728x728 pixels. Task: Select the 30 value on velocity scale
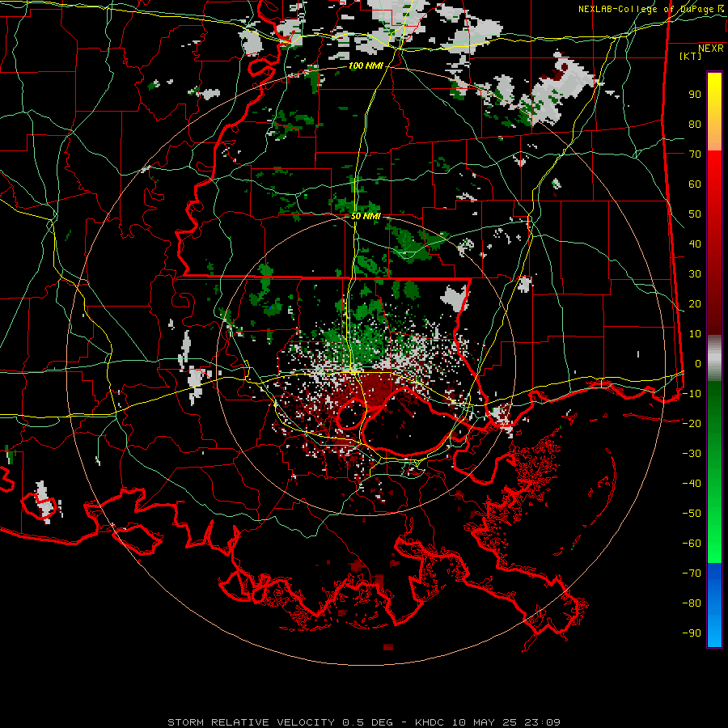[695, 274]
